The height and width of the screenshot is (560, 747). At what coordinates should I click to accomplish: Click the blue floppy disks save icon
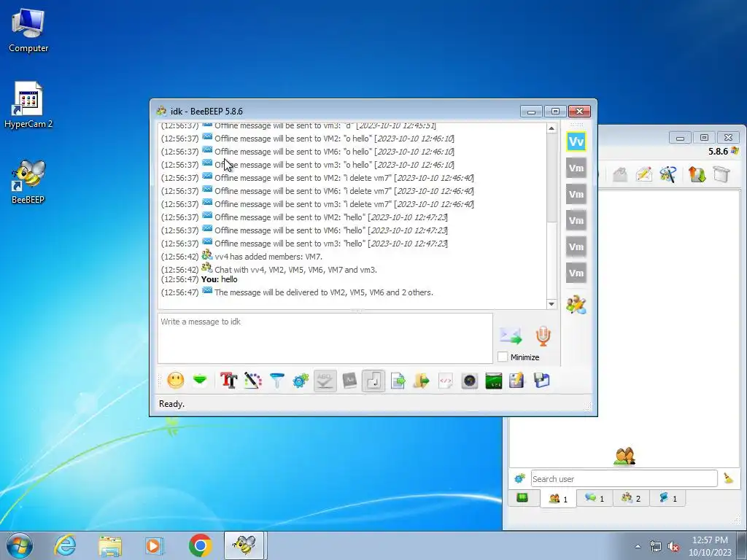click(x=542, y=381)
